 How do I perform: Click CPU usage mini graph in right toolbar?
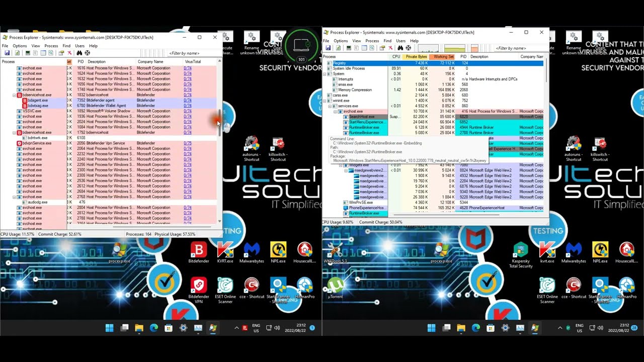[428, 48]
